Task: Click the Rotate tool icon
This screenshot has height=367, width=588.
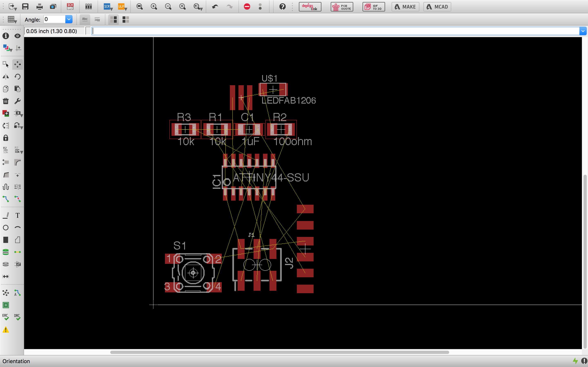Action: [17, 77]
